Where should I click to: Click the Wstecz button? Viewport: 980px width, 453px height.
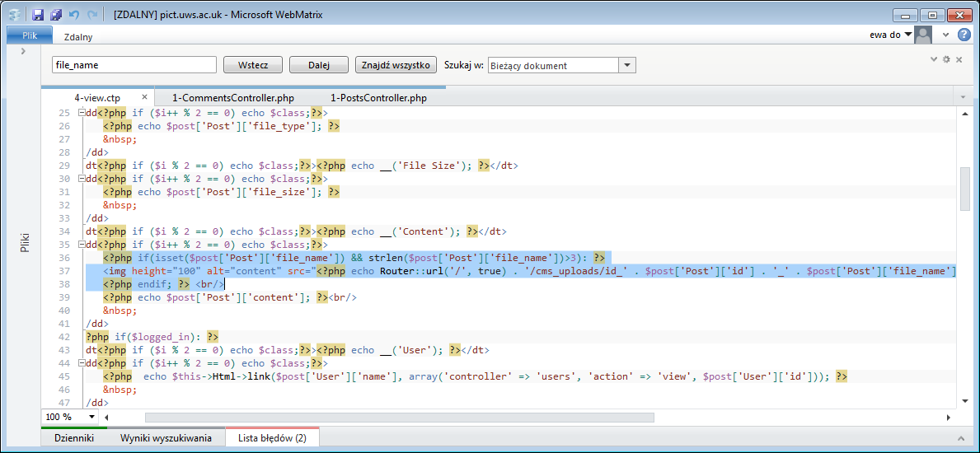click(x=253, y=65)
